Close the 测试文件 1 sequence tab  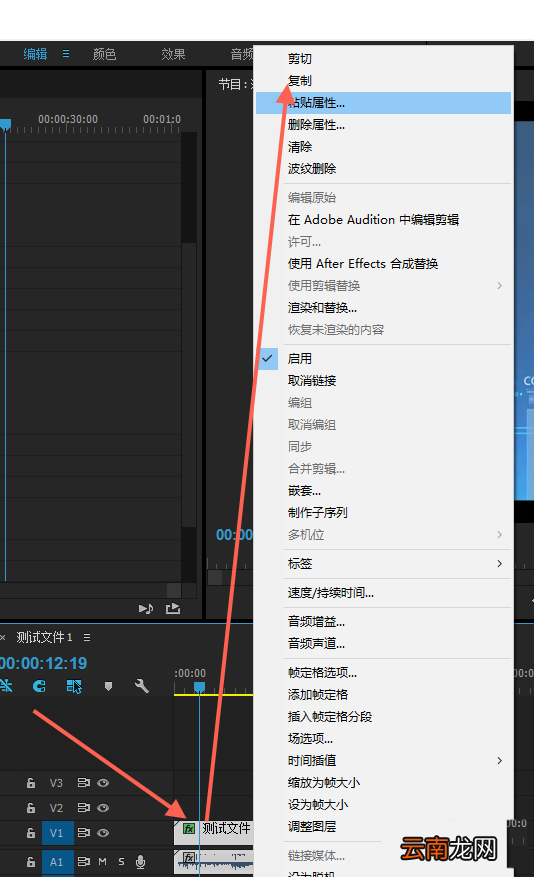(3, 638)
